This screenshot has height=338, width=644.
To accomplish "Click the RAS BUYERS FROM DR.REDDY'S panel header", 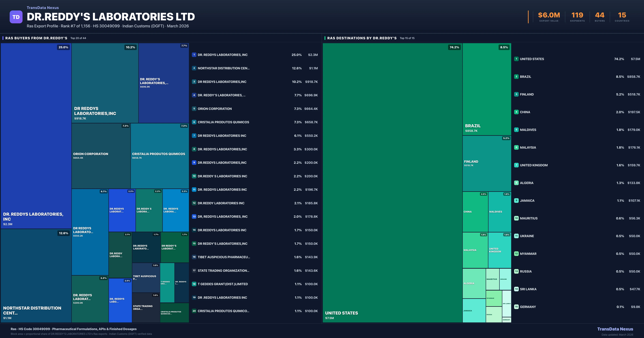I will click(x=36, y=38).
